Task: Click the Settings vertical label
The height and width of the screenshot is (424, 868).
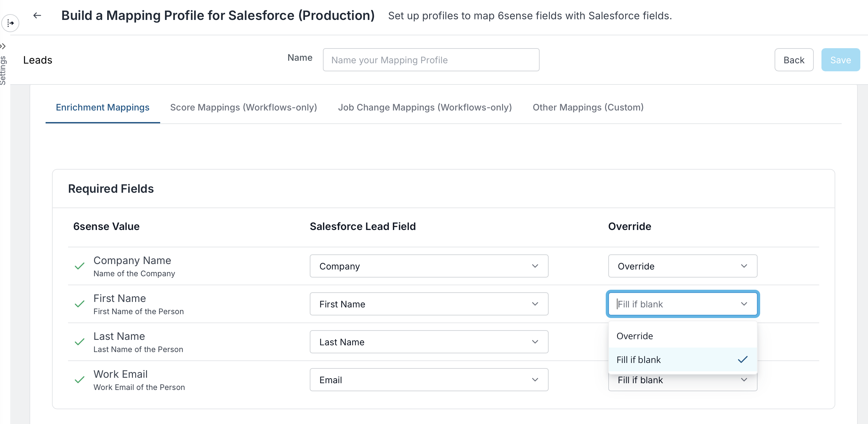Action: pyautogui.click(x=3, y=70)
